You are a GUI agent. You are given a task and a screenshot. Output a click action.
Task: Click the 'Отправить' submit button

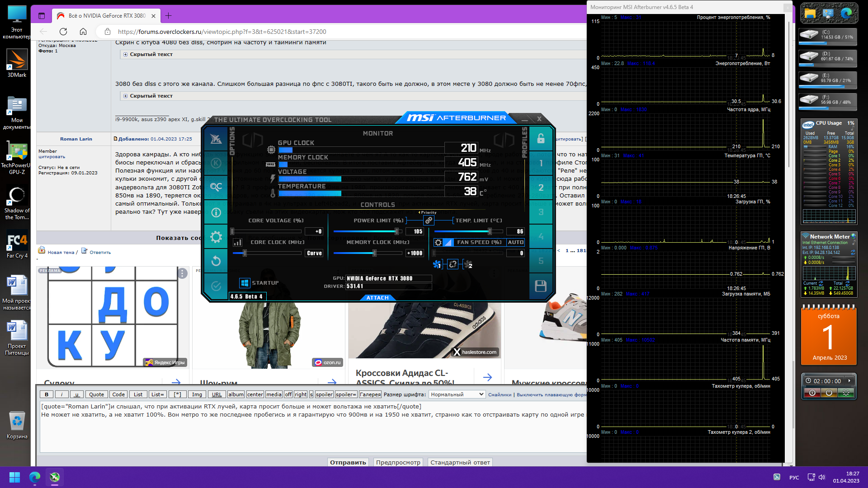(x=348, y=462)
